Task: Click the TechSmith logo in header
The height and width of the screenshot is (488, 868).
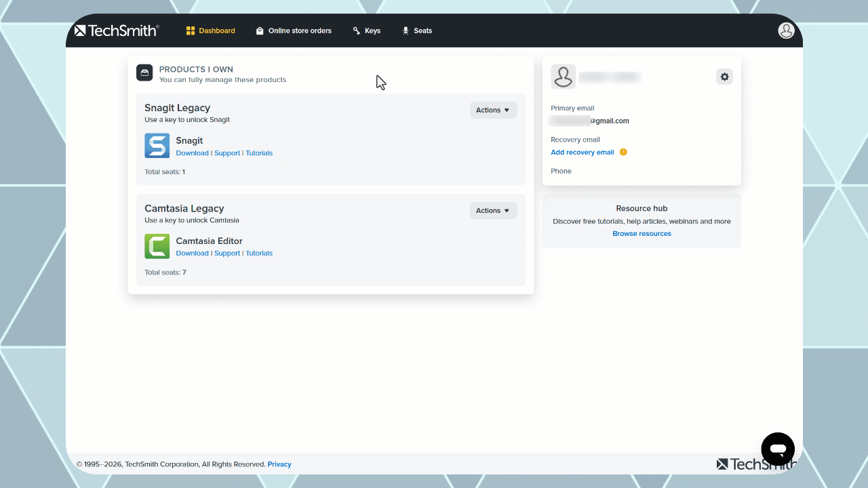Action: point(117,30)
